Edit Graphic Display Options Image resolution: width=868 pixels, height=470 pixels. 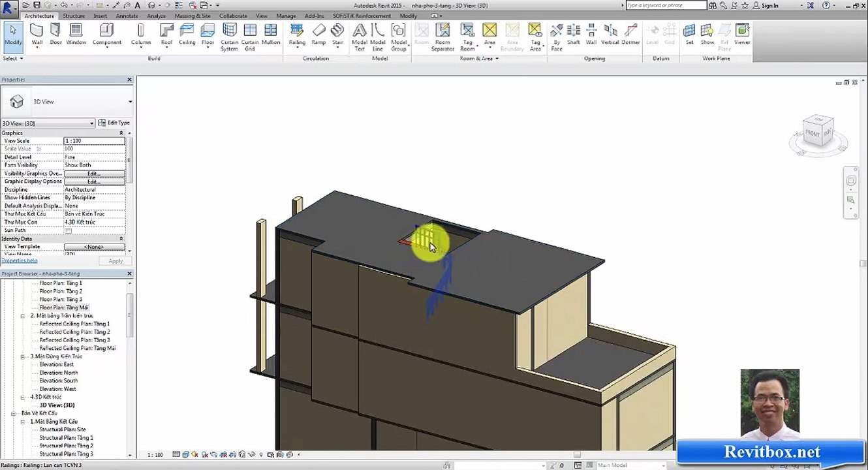(94, 181)
